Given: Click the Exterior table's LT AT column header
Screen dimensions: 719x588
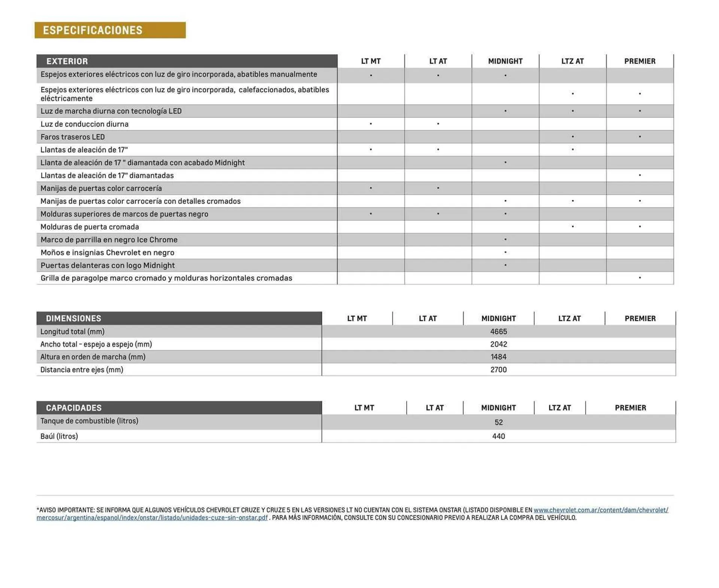Looking at the screenshot, I should pyautogui.click(x=438, y=61).
